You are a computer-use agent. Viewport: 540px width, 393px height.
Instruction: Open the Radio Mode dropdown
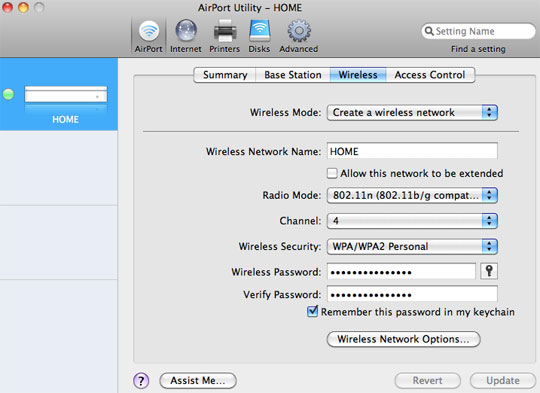click(412, 195)
